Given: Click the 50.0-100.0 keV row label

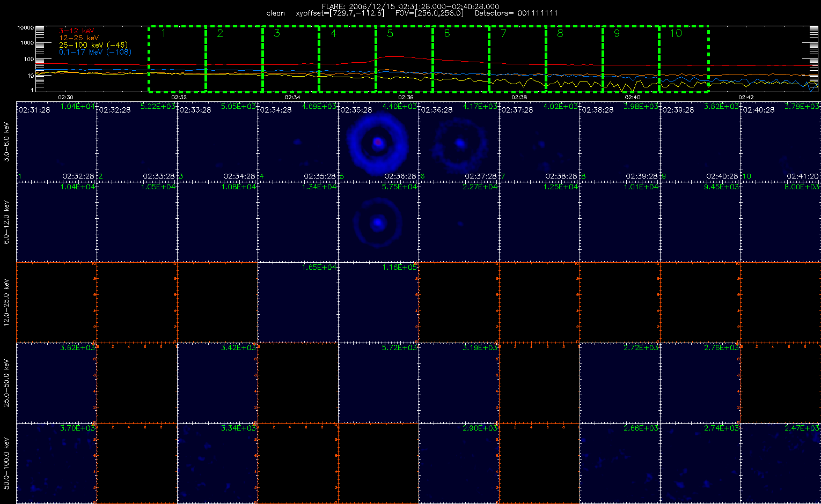Looking at the screenshot, I should [7, 463].
